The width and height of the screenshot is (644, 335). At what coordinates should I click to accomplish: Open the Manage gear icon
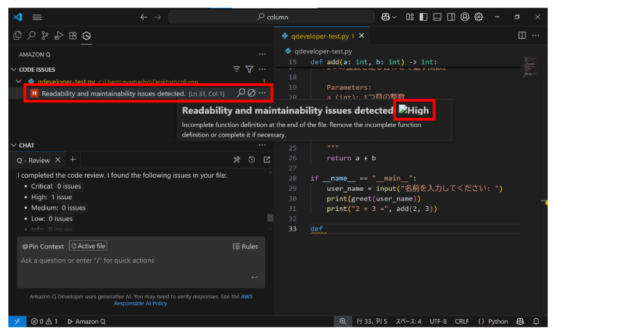[479, 17]
